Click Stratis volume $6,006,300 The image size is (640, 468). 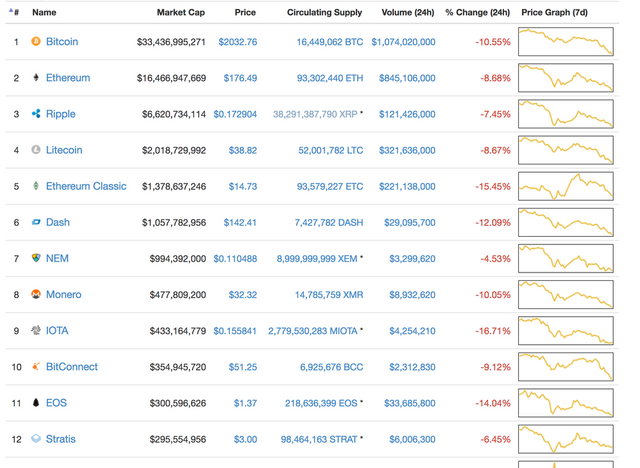(412, 439)
